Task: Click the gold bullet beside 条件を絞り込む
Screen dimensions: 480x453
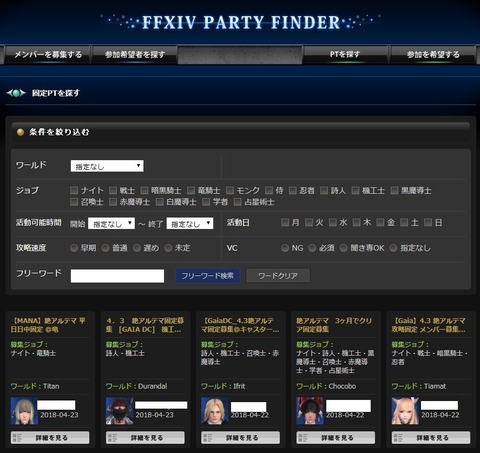Action: tap(20, 132)
